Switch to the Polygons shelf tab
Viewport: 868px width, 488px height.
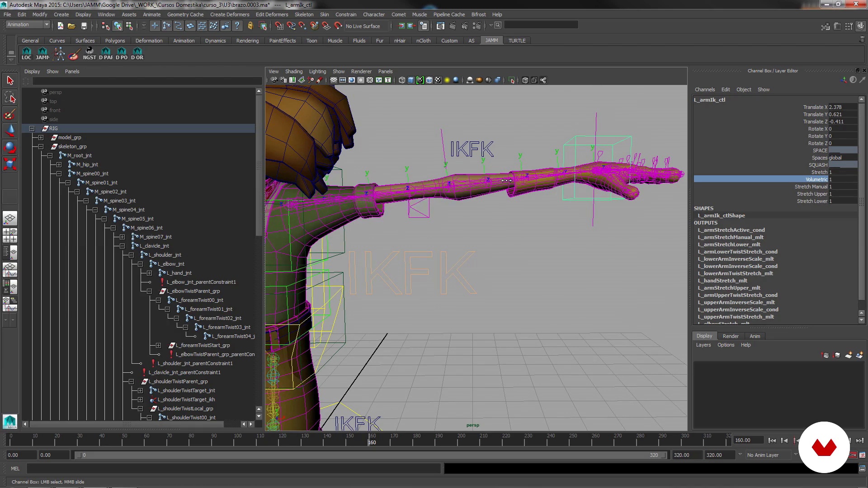pyautogui.click(x=115, y=41)
